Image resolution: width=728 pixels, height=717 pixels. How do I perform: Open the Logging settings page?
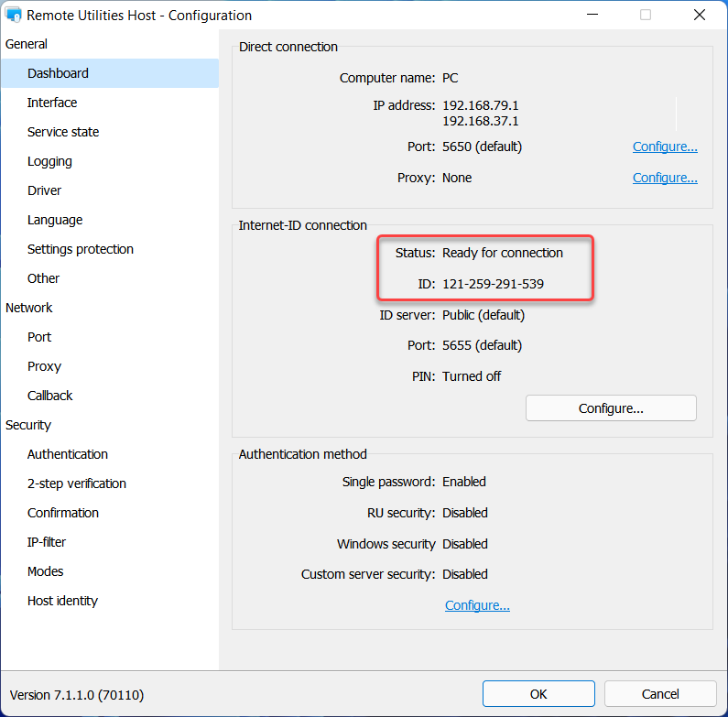pyautogui.click(x=49, y=161)
